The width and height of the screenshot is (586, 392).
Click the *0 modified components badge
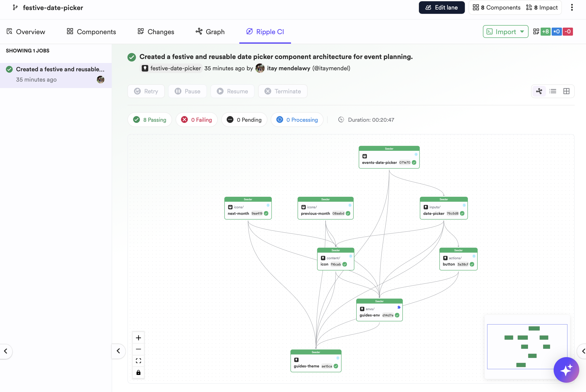556,32
